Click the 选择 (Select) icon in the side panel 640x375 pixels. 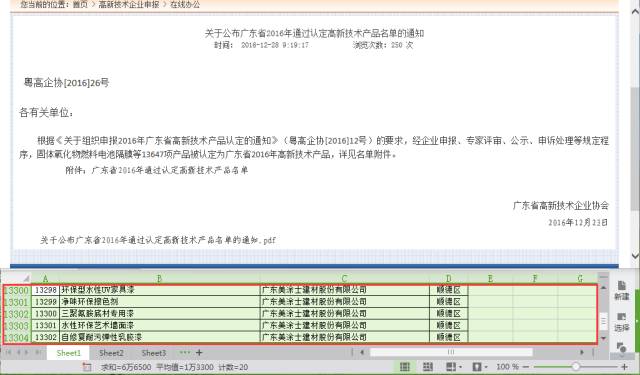pos(621,322)
